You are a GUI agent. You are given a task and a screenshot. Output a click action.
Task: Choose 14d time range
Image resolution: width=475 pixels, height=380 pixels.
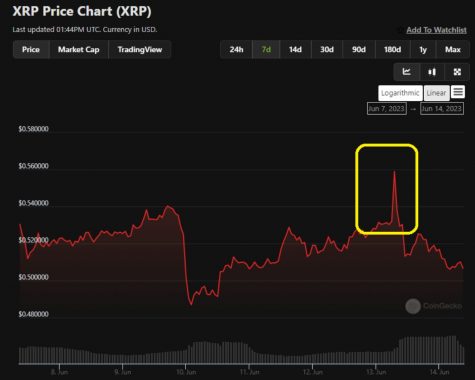tap(295, 50)
